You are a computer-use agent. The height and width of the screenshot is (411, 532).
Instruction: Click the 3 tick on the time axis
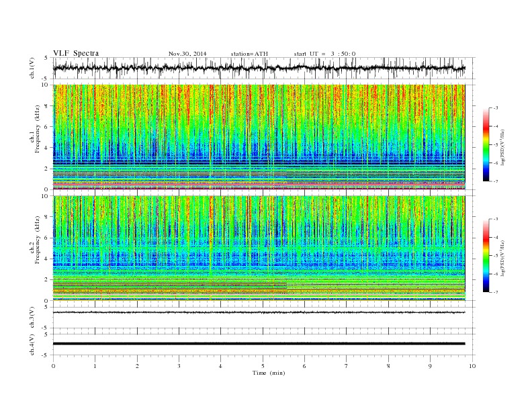click(179, 366)
